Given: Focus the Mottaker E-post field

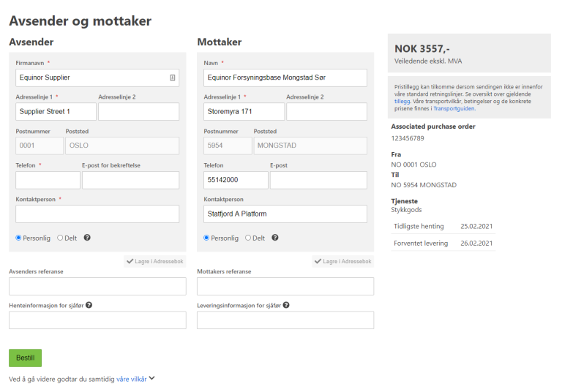Looking at the screenshot, I should coord(318,180).
